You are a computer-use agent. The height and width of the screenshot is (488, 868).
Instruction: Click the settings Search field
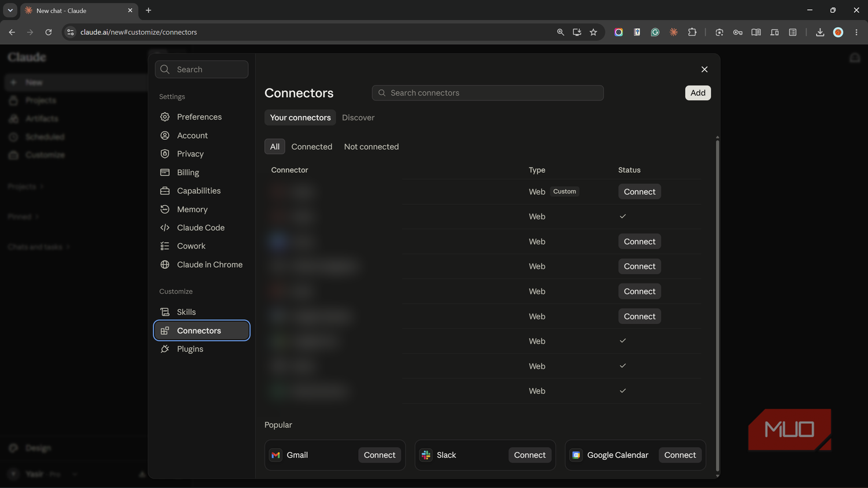(x=201, y=69)
